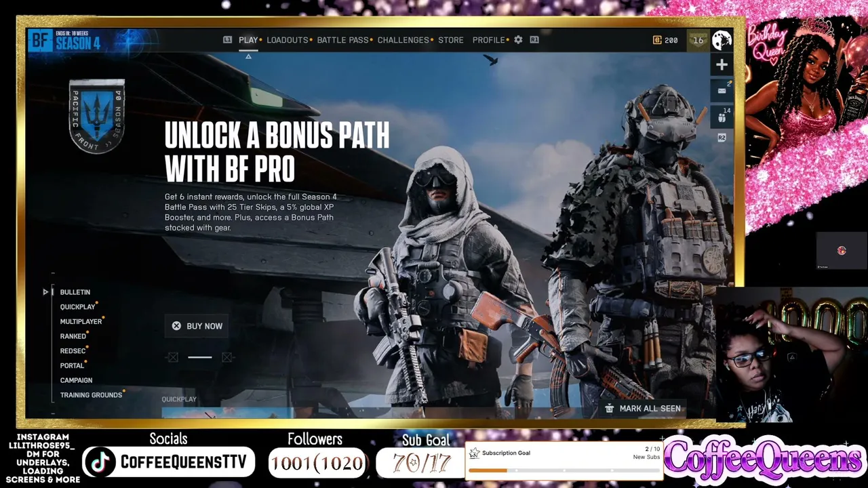868x488 pixels.
Task: Switch to the LOADOUTS tab
Action: pyautogui.click(x=288, y=40)
